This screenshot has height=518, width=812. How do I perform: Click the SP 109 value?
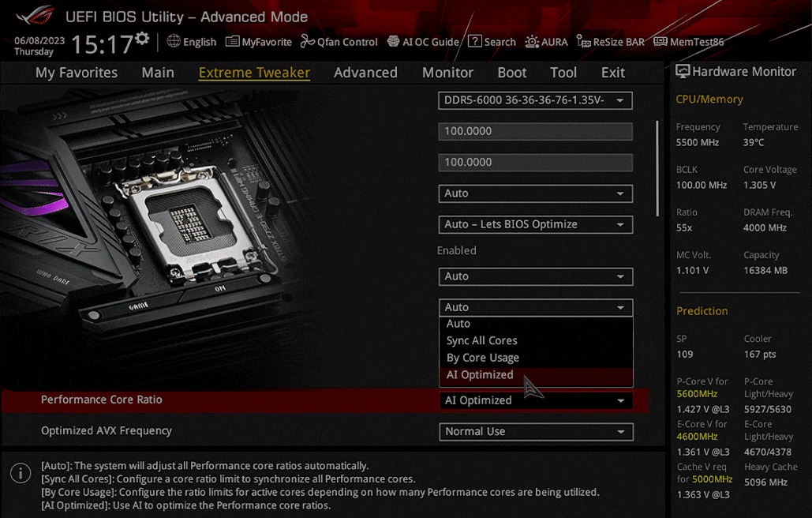tap(684, 355)
